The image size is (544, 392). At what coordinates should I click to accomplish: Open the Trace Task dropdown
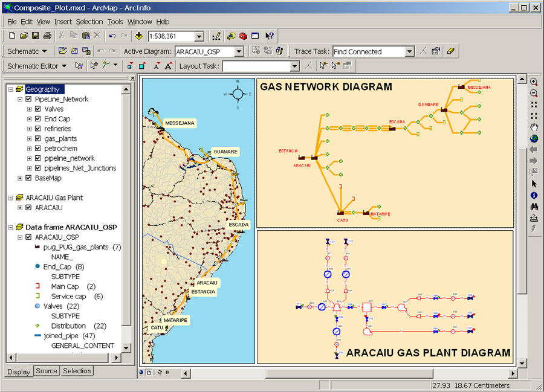[x=409, y=52]
